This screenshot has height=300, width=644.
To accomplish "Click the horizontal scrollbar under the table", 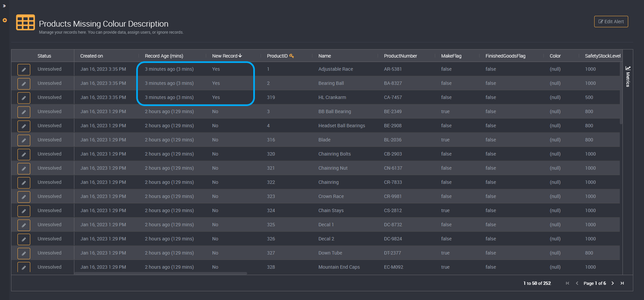I will pos(161,273).
